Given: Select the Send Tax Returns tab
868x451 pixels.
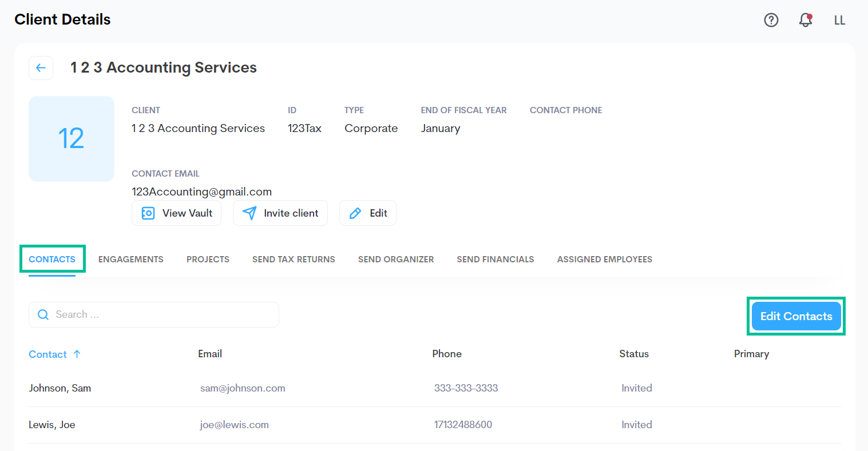Looking at the screenshot, I should [x=294, y=260].
